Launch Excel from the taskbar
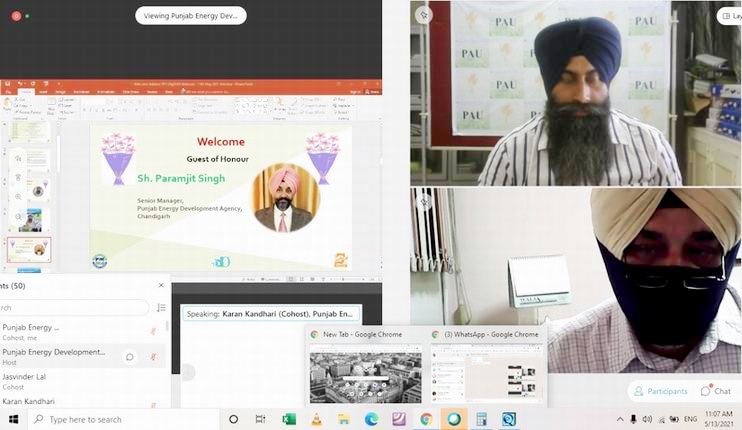This screenshot has width=742, height=430. pos(289,419)
